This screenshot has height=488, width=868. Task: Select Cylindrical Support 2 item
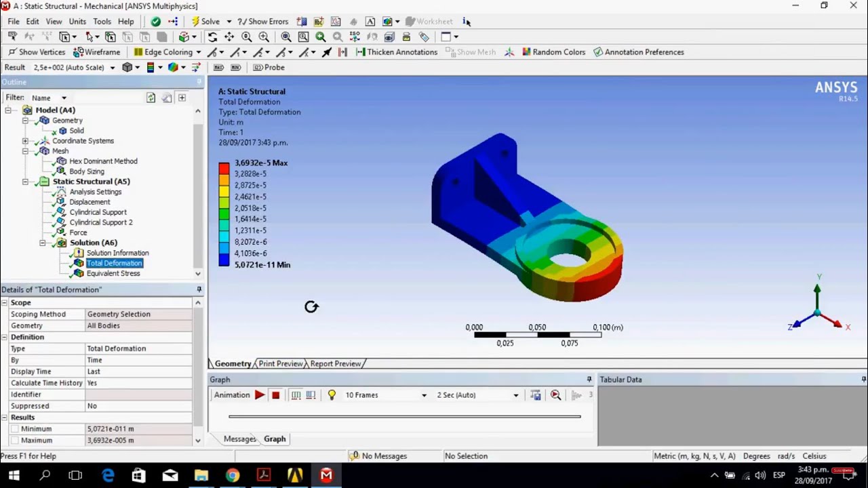coord(100,222)
